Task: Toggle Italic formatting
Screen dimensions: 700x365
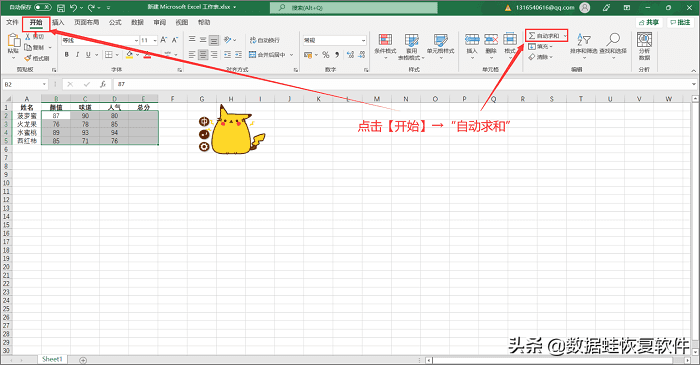Action: click(77, 54)
